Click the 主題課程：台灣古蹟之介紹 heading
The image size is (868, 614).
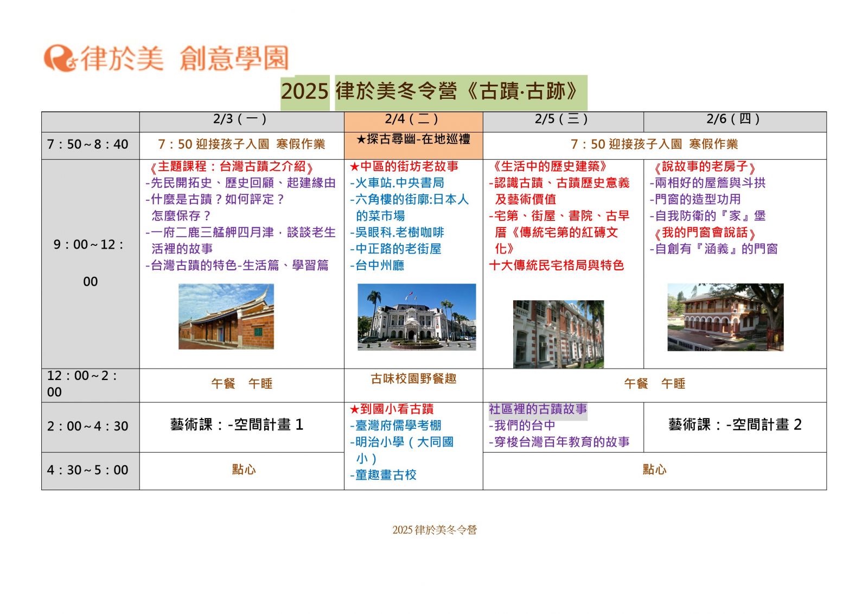pos(232,167)
